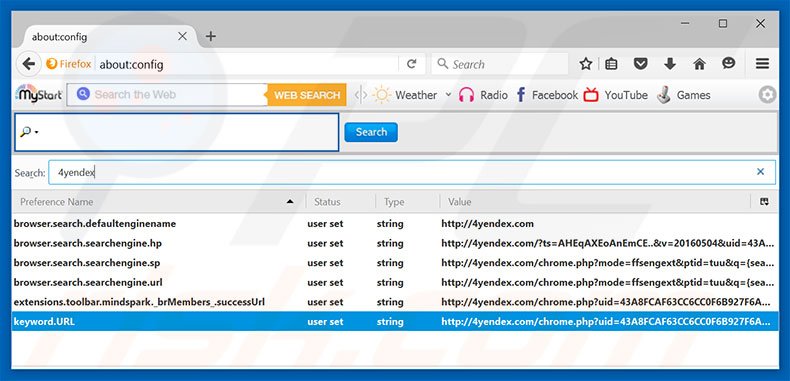Maximize the Firefox window
This screenshot has width=790, height=381.
pyautogui.click(x=723, y=24)
